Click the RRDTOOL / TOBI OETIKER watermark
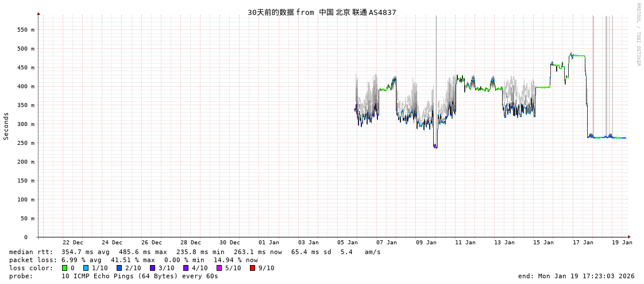Image resolution: width=644 pixels, height=284 pixels. click(x=638, y=34)
